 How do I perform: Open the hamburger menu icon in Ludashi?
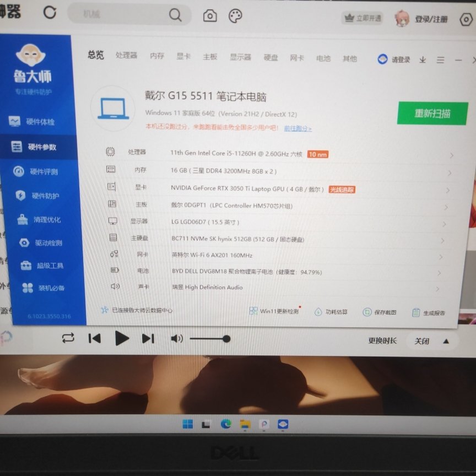click(441, 60)
